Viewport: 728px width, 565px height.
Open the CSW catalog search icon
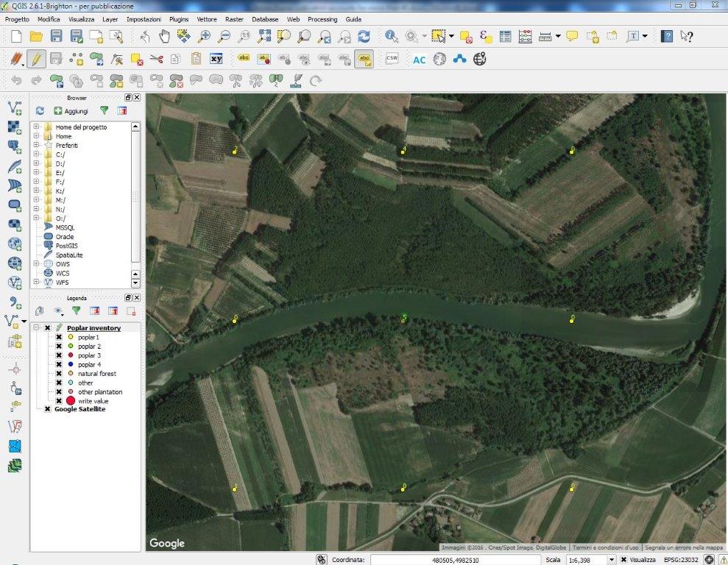392,59
